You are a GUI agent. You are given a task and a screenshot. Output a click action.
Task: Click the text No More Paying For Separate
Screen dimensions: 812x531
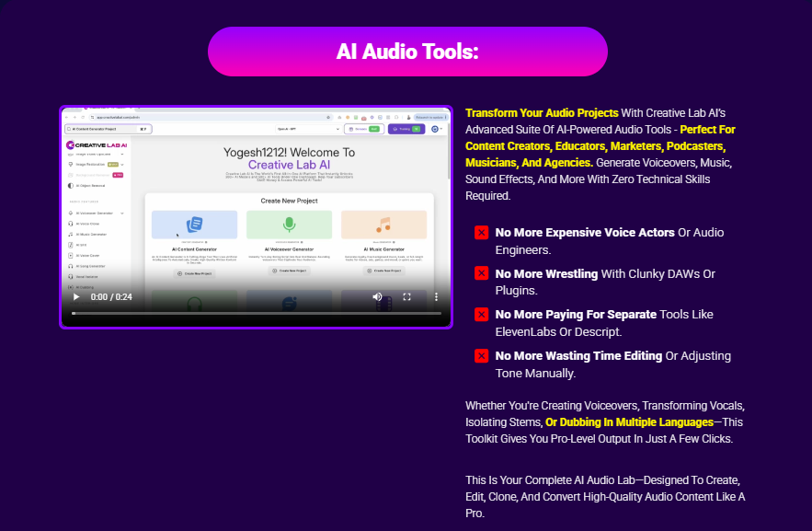point(576,315)
